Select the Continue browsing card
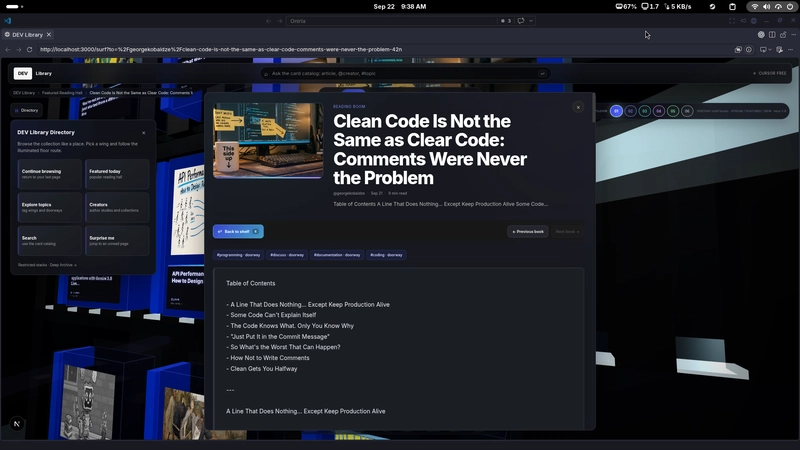The height and width of the screenshot is (450, 800). 49,174
